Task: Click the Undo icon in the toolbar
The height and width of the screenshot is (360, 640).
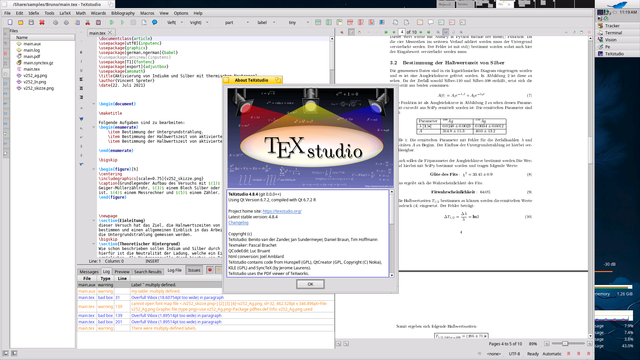Action: click(56, 22)
